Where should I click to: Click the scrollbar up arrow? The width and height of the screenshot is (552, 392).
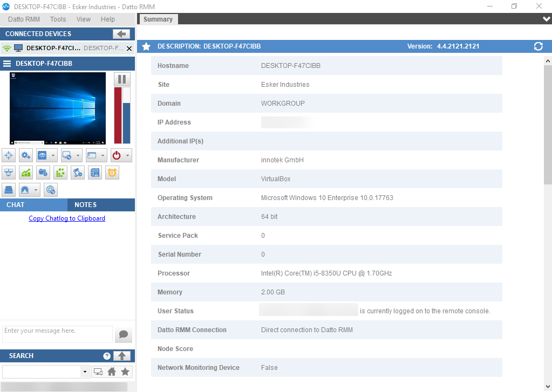548,61
